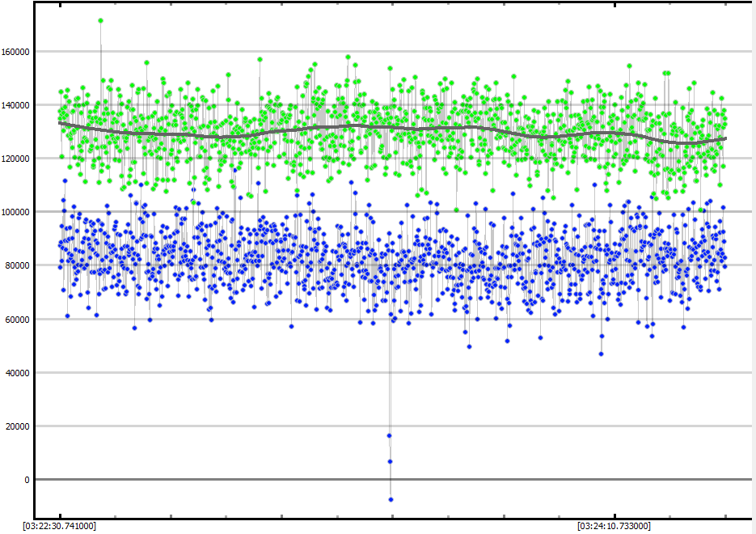
Task: Click the 160000 y-axis label
Action: 15,52
